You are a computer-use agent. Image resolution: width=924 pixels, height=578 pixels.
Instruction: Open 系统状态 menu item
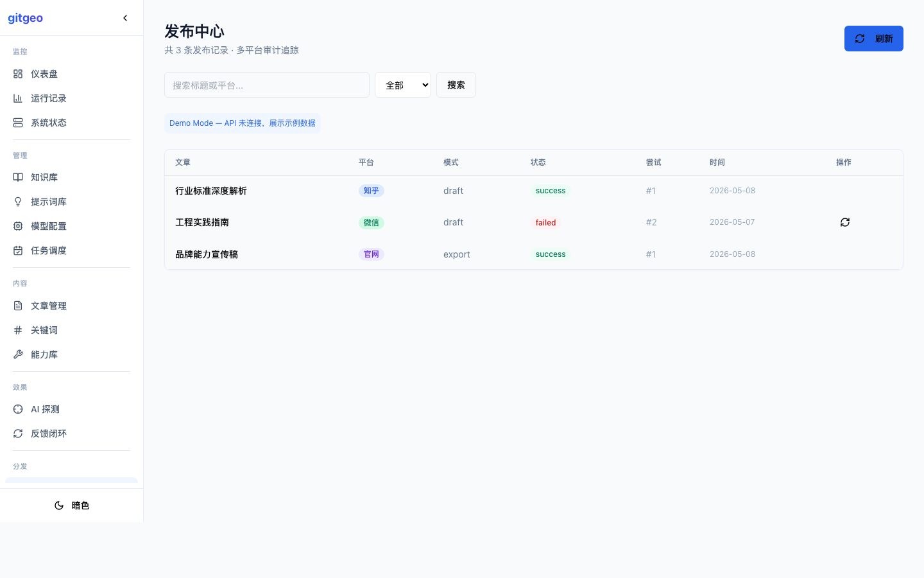(x=71, y=123)
